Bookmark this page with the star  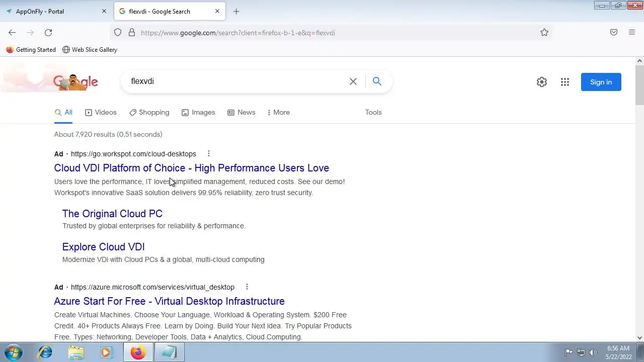[544, 33]
